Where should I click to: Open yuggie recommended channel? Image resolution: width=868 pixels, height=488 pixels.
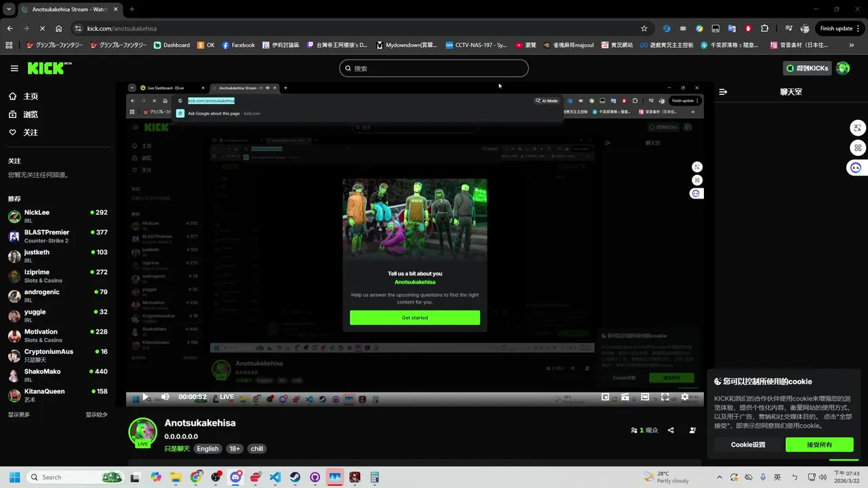(x=58, y=315)
